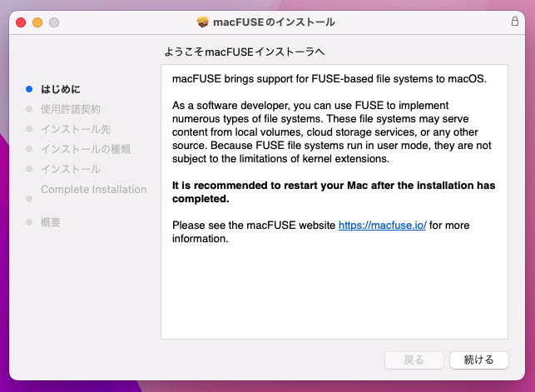535x392 pixels.
Task: Click the 概要 step label
Action: pos(51,222)
